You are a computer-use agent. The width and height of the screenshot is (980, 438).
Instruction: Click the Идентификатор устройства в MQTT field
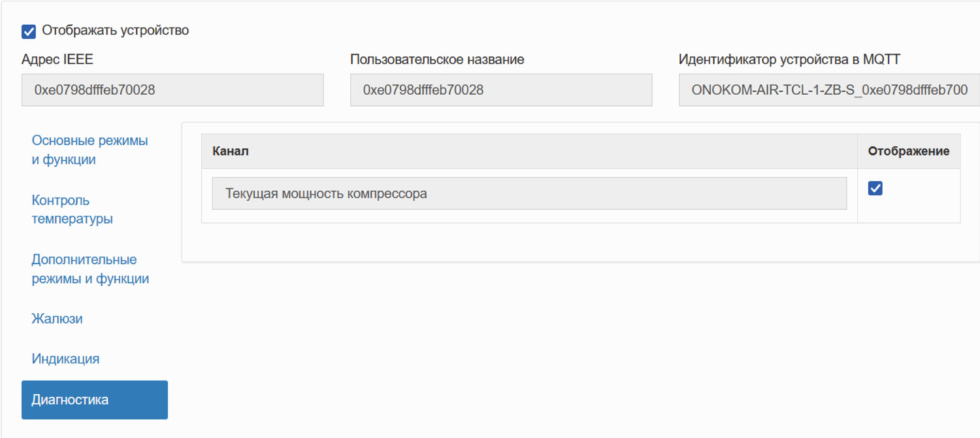(x=829, y=90)
